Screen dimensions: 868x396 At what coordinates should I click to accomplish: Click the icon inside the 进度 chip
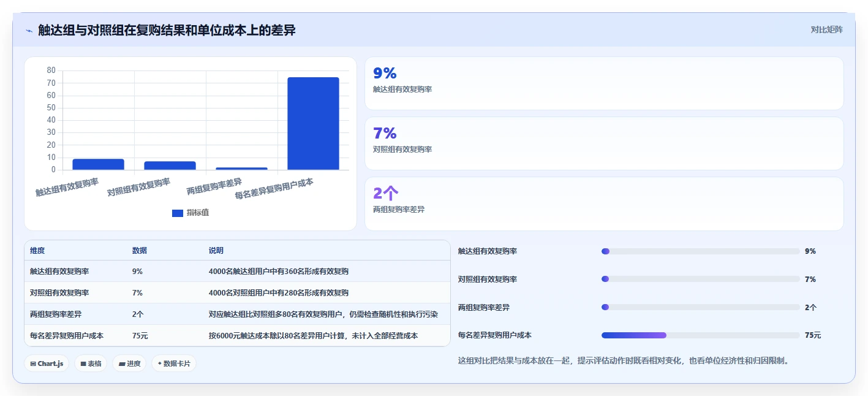pos(122,364)
